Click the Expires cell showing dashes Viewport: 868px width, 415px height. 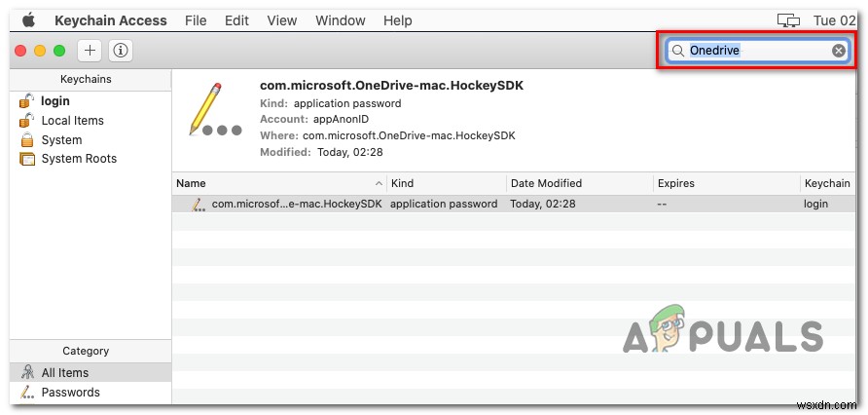662,204
